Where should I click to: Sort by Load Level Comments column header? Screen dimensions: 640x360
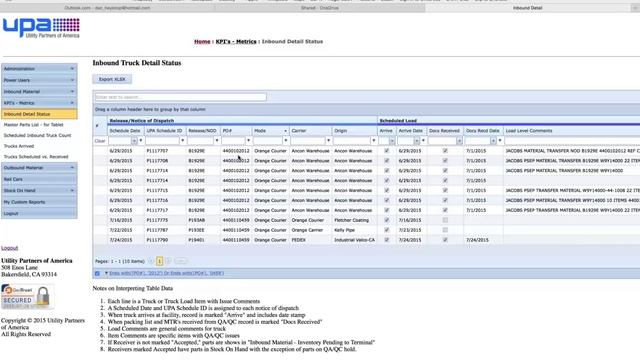click(571, 131)
